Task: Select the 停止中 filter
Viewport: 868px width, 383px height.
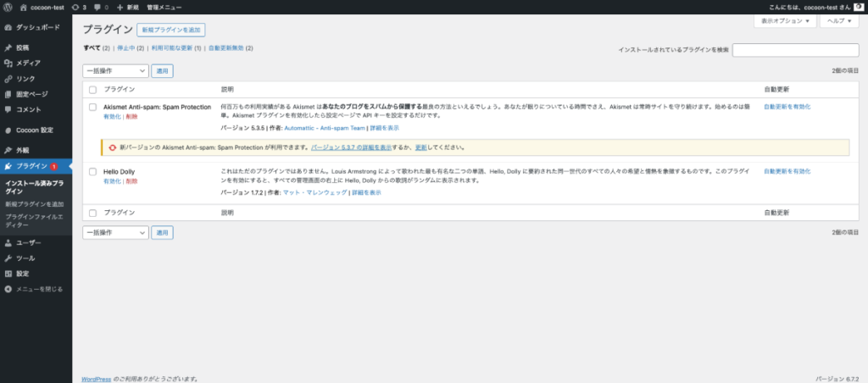Action: [x=126, y=48]
